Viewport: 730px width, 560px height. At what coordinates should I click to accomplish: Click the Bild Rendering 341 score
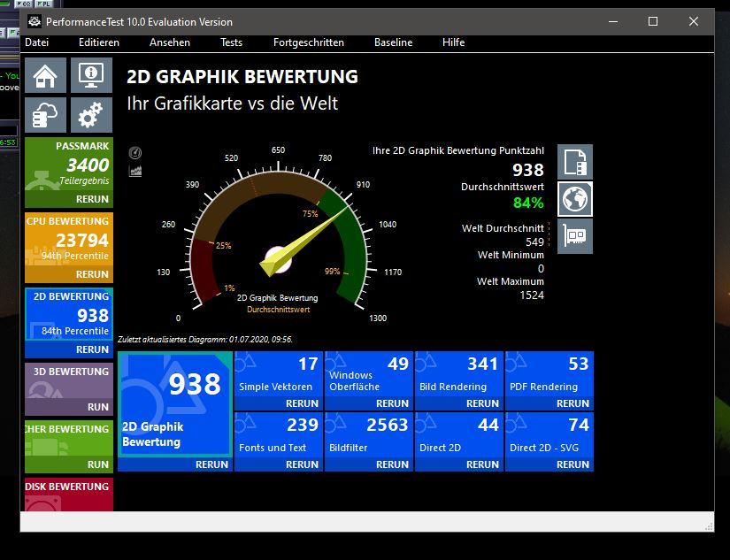[x=483, y=364]
